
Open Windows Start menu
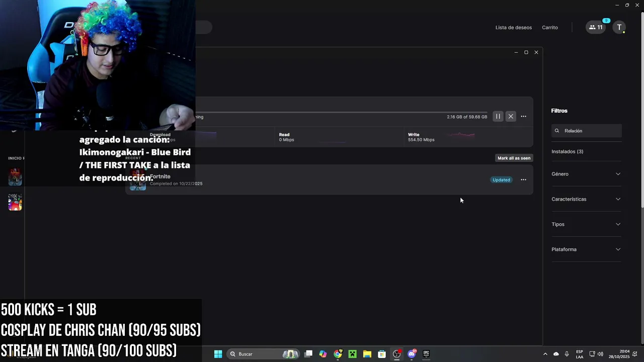coord(218,354)
